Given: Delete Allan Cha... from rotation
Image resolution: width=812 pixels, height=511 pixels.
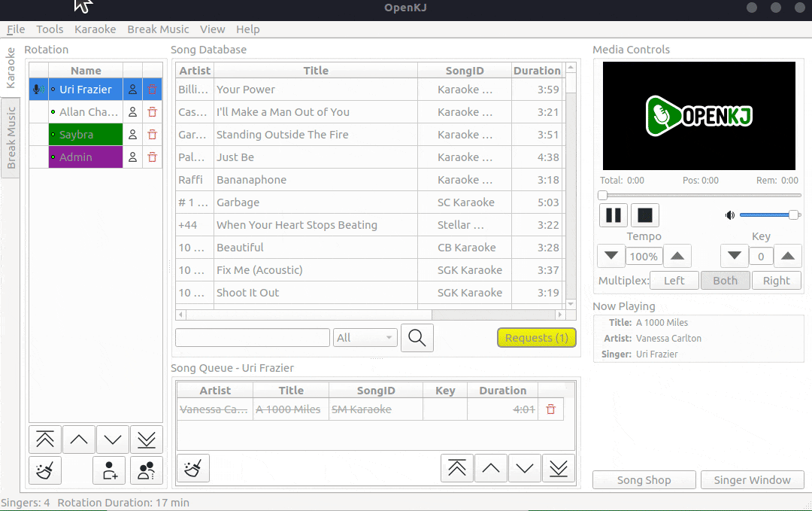Looking at the screenshot, I should 152,112.
